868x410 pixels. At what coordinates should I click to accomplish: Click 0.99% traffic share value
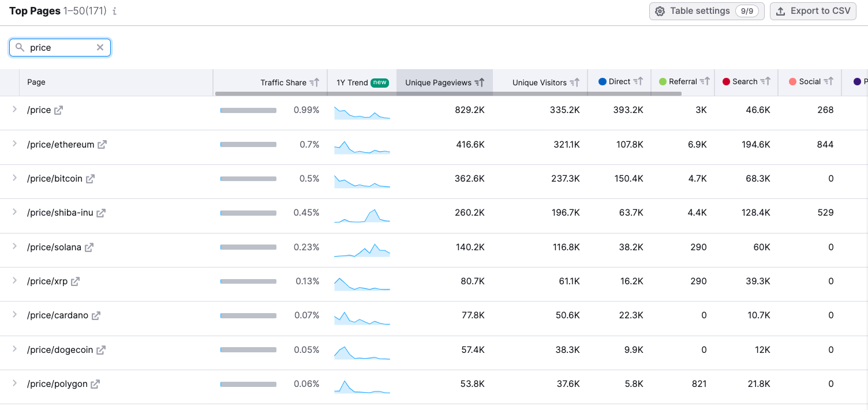point(306,110)
